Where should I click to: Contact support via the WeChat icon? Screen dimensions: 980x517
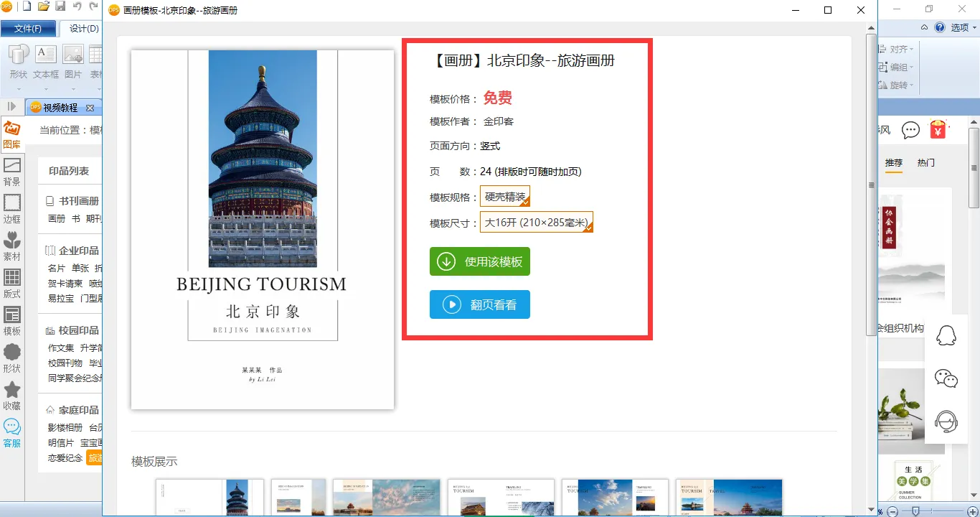click(x=947, y=378)
